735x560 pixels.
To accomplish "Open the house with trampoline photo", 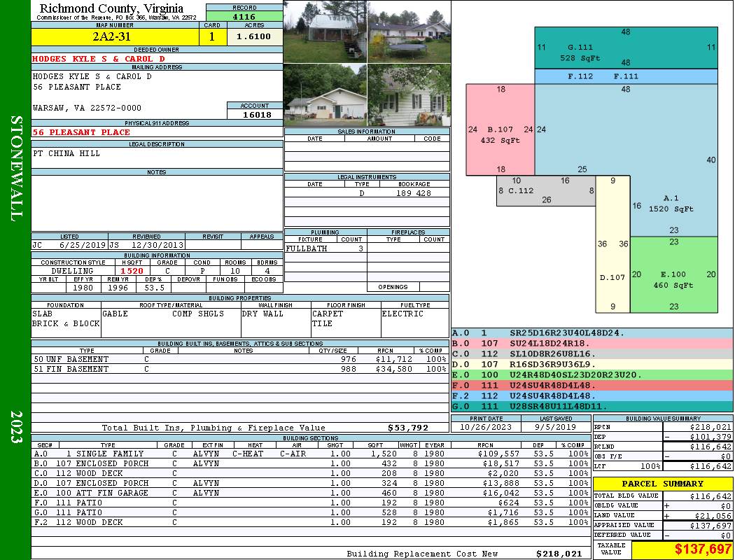I will 409,31.
